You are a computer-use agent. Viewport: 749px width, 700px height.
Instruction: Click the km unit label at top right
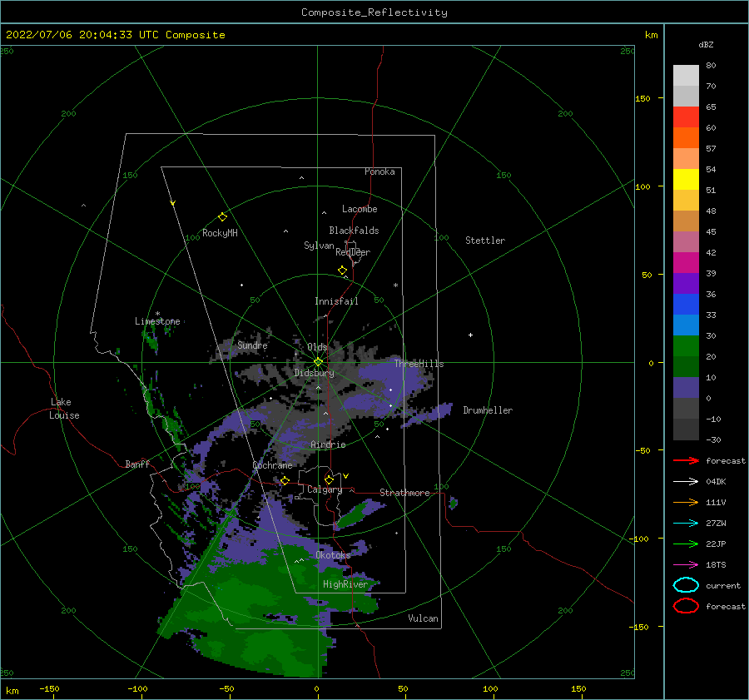pos(651,35)
